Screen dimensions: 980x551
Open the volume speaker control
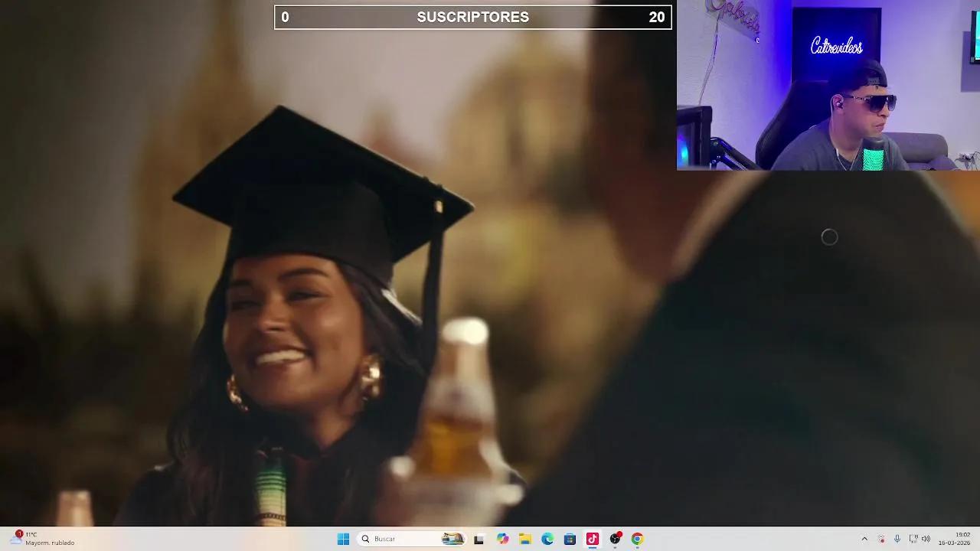[x=926, y=539]
